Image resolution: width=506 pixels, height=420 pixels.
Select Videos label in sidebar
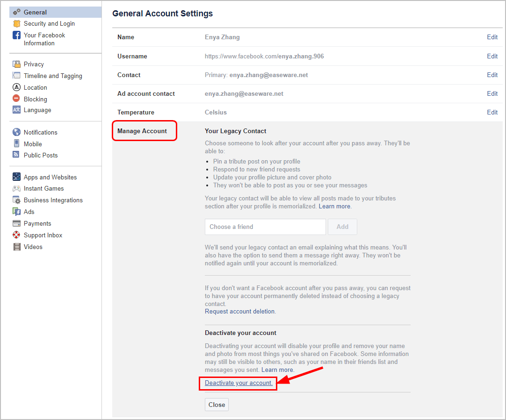click(33, 247)
